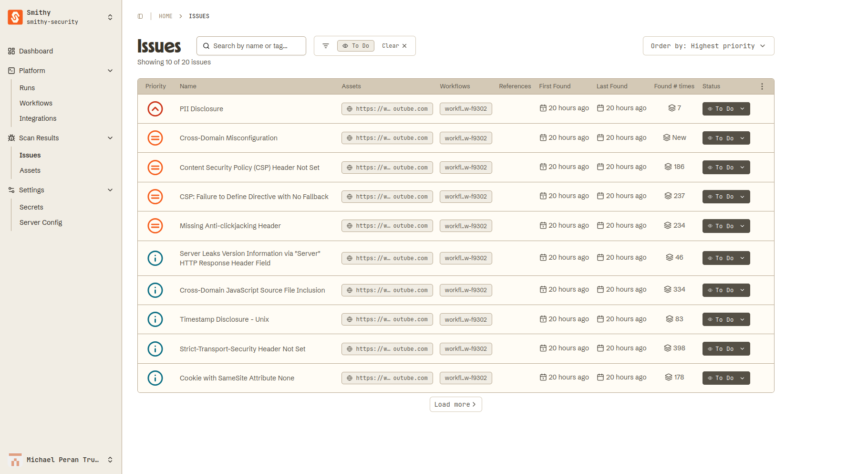Click the Platform section icon
The width and height of the screenshot is (868, 474).
[11, 71]
